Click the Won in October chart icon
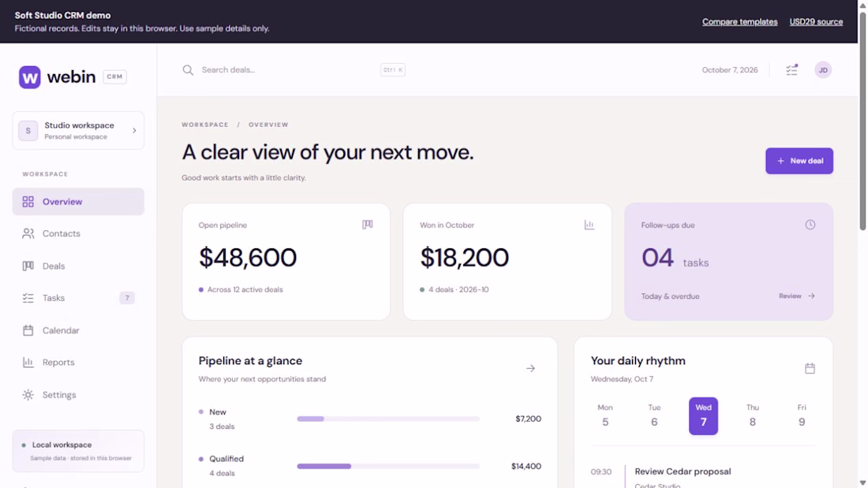Screen dimensions: 868x488 click(589, 225)
